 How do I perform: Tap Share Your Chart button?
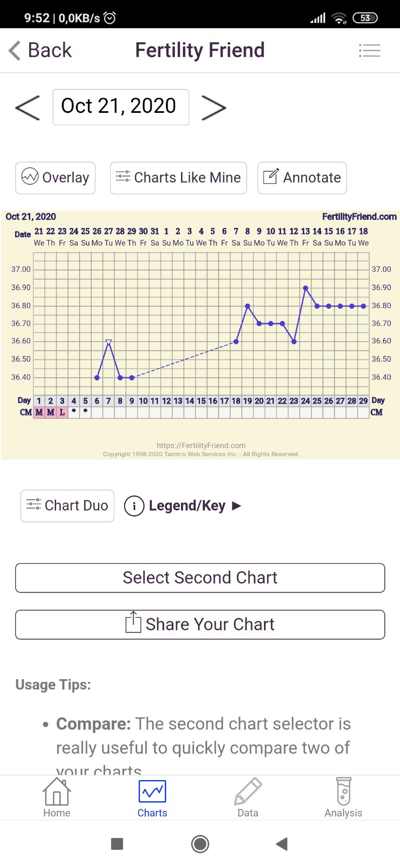200,624
